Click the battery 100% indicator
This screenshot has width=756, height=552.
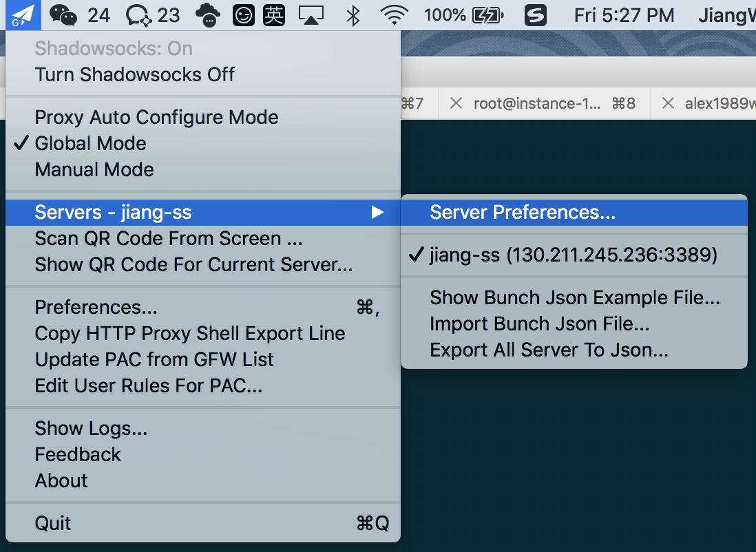[464, 15]
